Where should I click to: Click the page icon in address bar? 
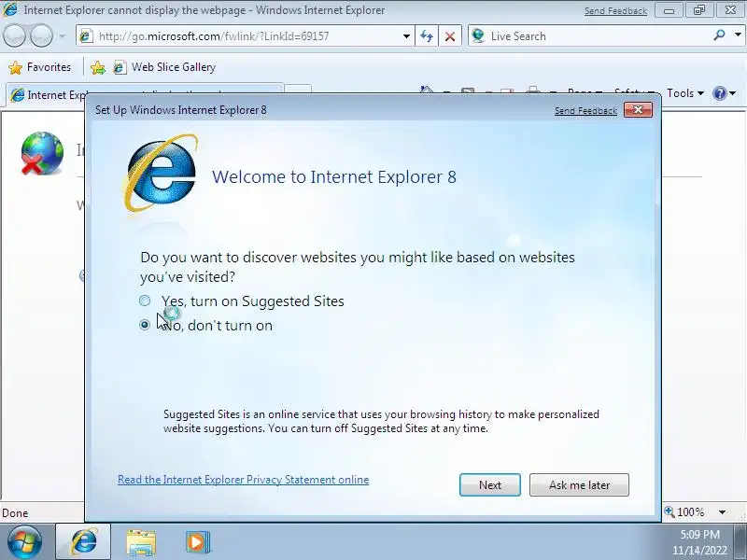coord(86,36)
